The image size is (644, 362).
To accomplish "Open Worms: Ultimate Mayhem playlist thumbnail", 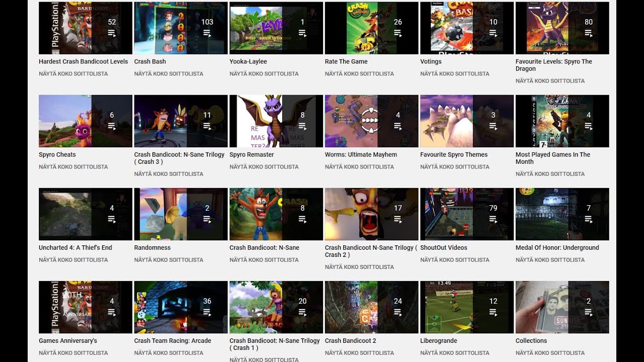I will [372, 121].
